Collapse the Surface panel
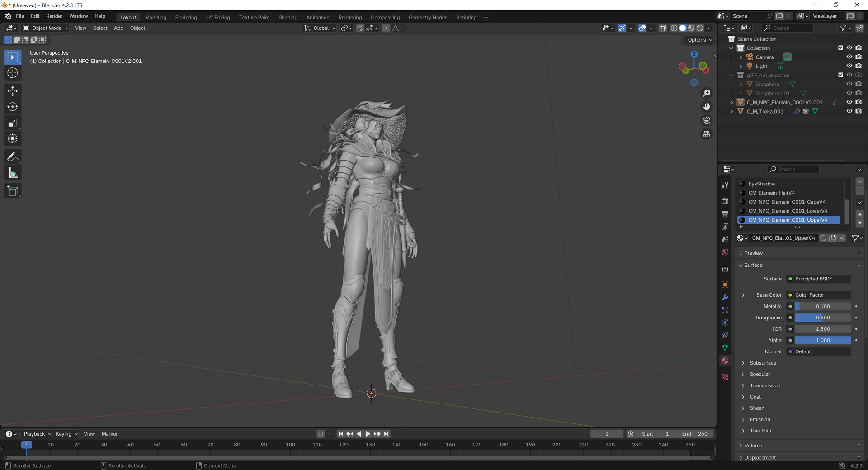Screen dimensions: 868x470 coord(754,265)
